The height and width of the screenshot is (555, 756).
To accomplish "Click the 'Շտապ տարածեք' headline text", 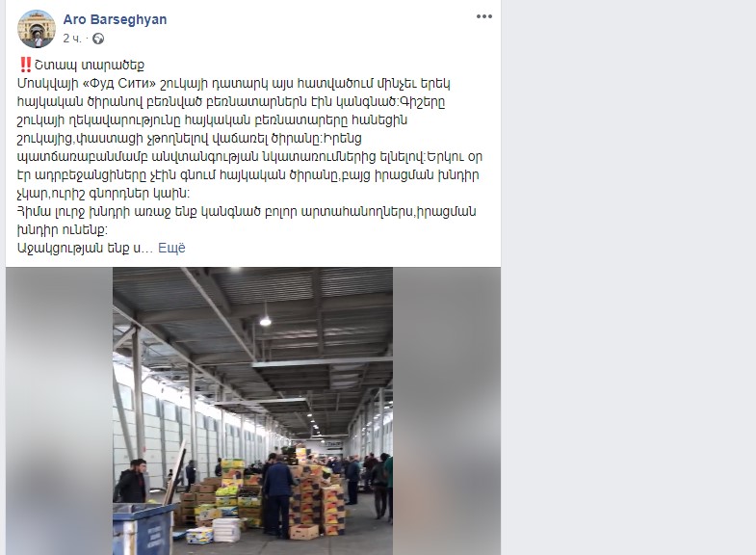I will pyautogui.click(x=90, y=66).
